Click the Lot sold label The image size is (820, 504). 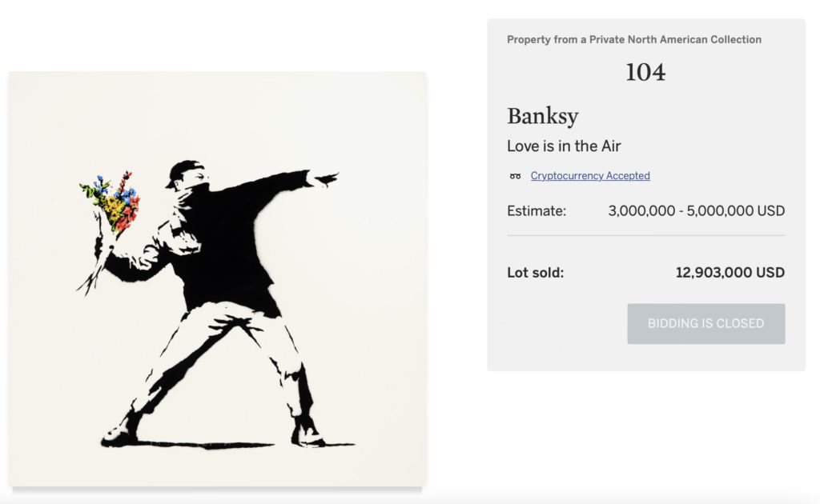535,273
